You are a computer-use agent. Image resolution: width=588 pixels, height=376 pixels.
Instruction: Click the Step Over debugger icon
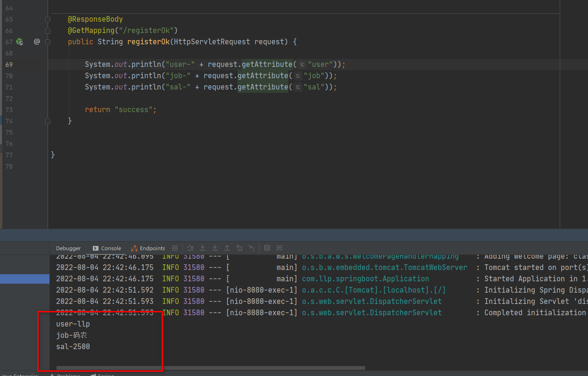[190, 248]
